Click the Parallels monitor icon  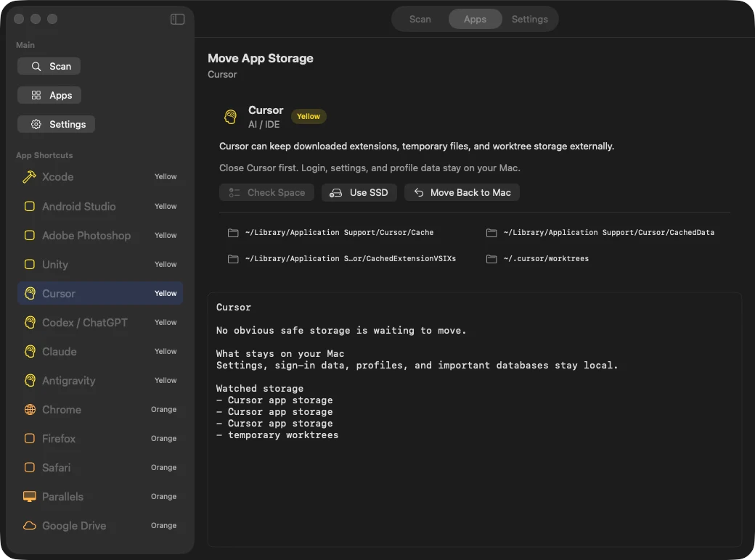pyautogui.click(x=29, y=496)
